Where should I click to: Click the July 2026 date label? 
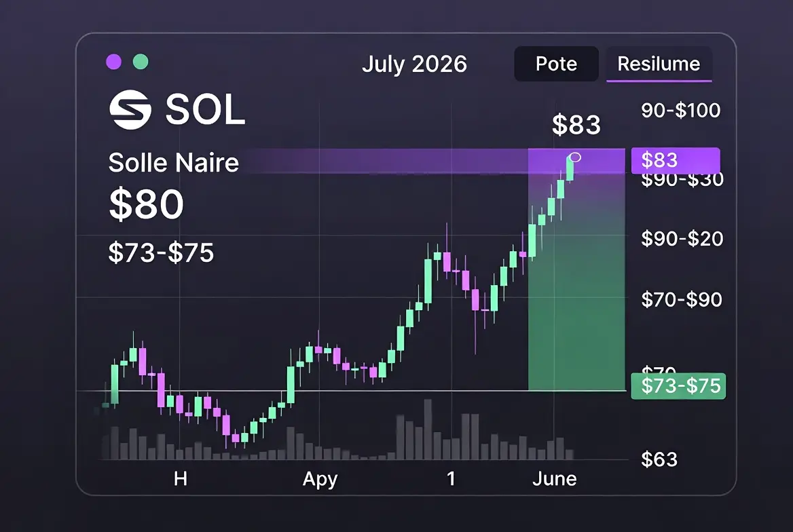coord(414,64)
